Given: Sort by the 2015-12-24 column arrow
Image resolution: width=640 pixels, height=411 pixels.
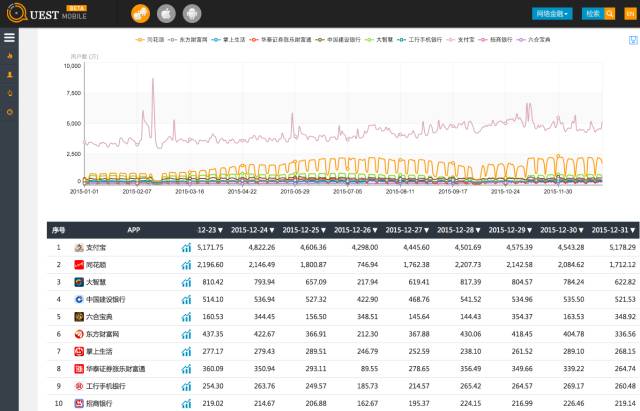Looking at the screenshot, I should 272,230.
